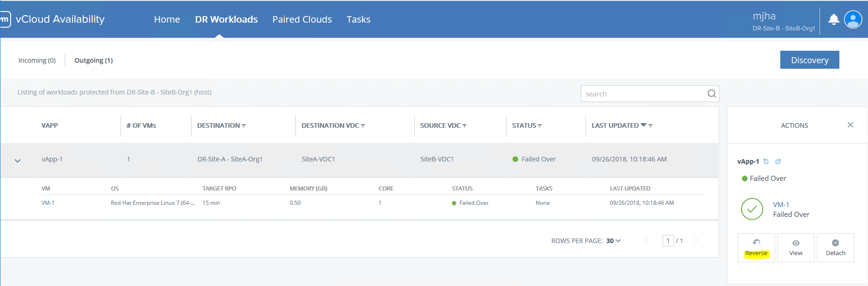Open the notifications bell icon
Screen dimensions: 868x286
[x=833, y=19]
